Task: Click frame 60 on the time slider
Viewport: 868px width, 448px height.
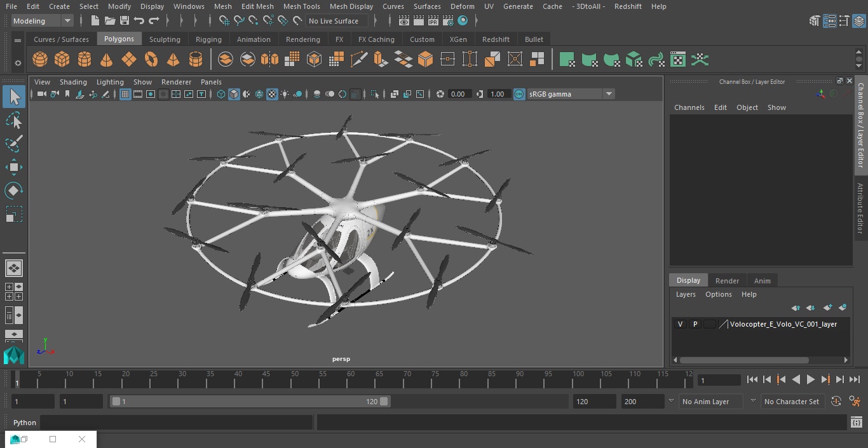Action: coord(351,379)
